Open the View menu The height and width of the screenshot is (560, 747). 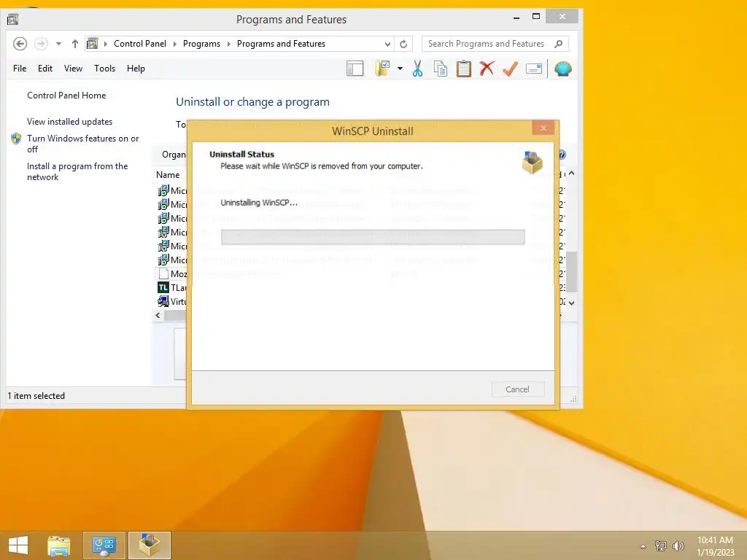pos(74,69)
